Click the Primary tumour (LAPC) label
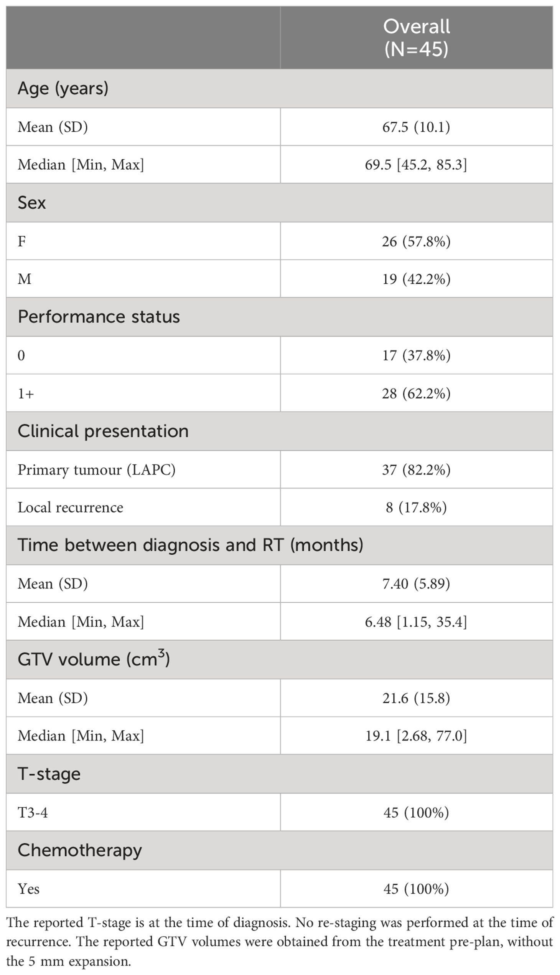This screenshot has height=975, width=560. tap(97, 470)
